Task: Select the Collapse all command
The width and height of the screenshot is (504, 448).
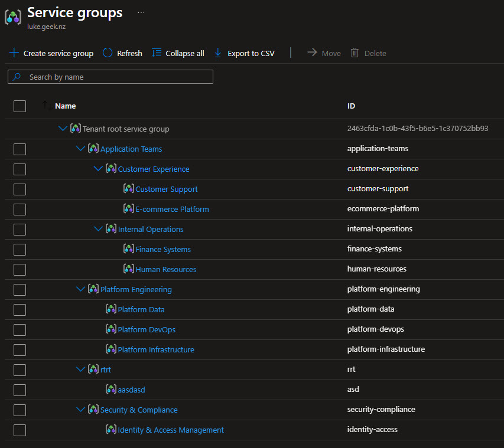Action: tap(178, 53)
